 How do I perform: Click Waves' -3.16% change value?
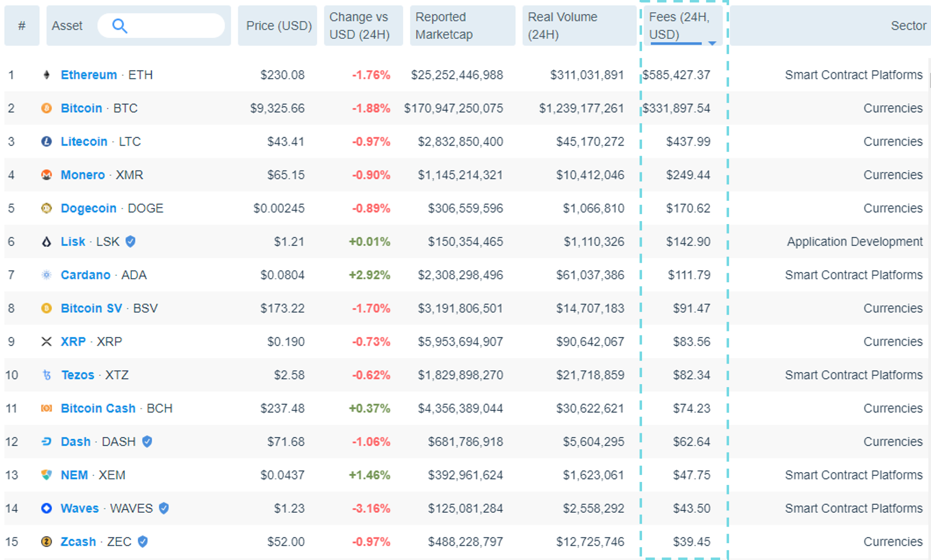371,508
